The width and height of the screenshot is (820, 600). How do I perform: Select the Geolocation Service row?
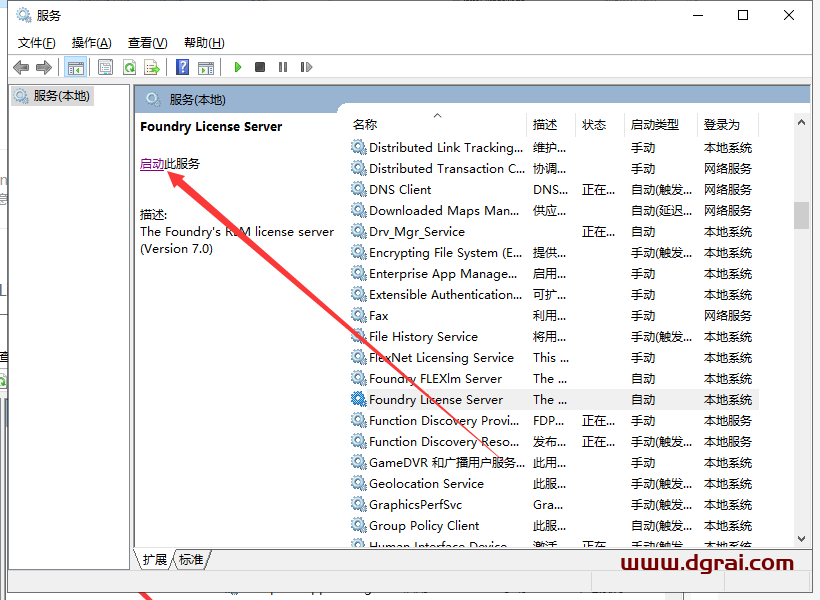[553, 483]
